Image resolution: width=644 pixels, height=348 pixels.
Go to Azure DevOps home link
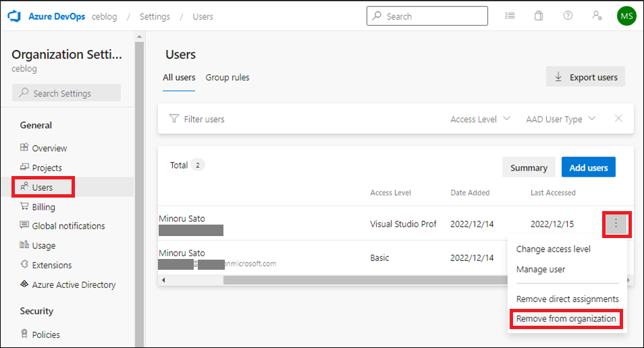click(57, 16)
